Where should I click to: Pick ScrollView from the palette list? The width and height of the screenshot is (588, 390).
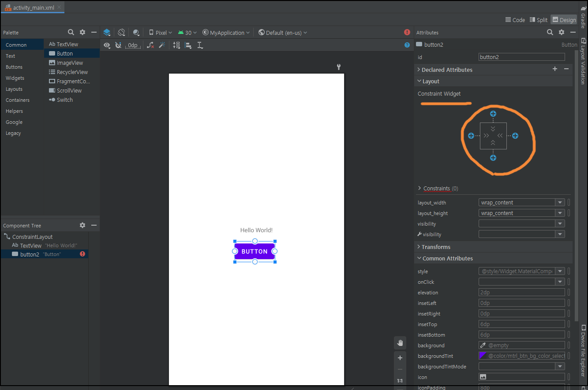(72, 90)
